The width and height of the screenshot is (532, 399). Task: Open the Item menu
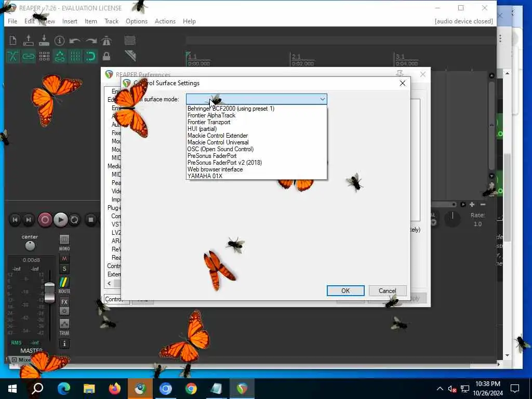coord(90,21)
